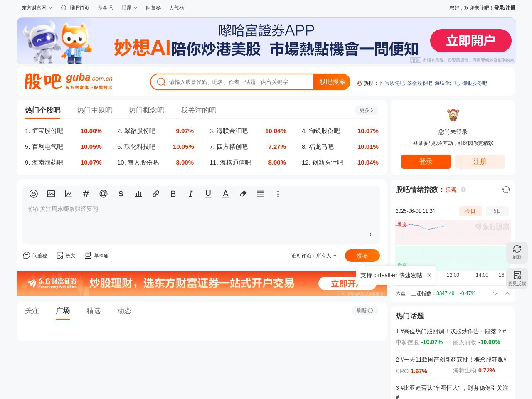Click the 注册 button
The image size is (532, 399).
(x=480, y=162)
